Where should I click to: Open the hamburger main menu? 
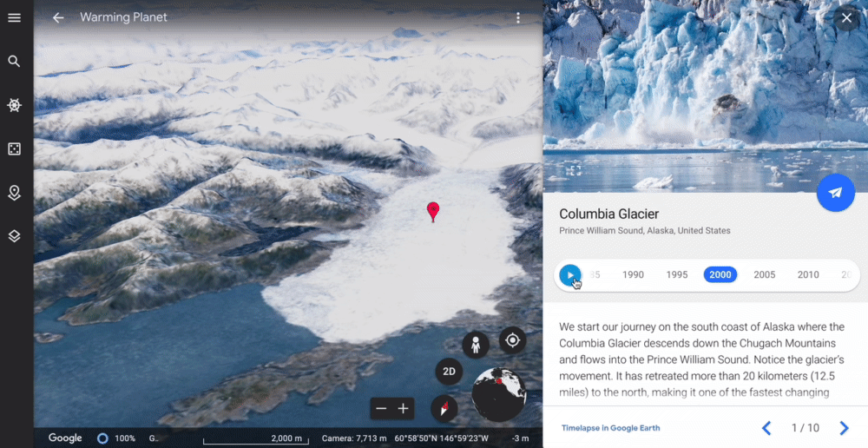(15, 17)
